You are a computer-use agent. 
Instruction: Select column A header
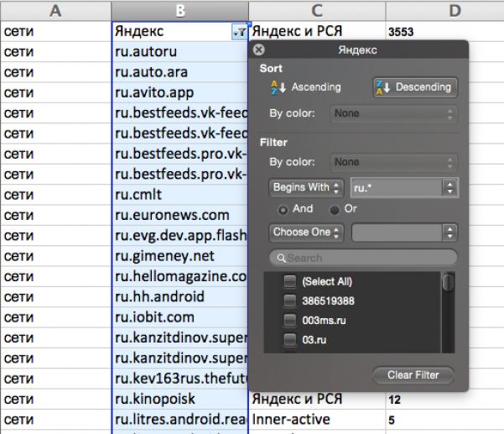(x=55, y=11)
